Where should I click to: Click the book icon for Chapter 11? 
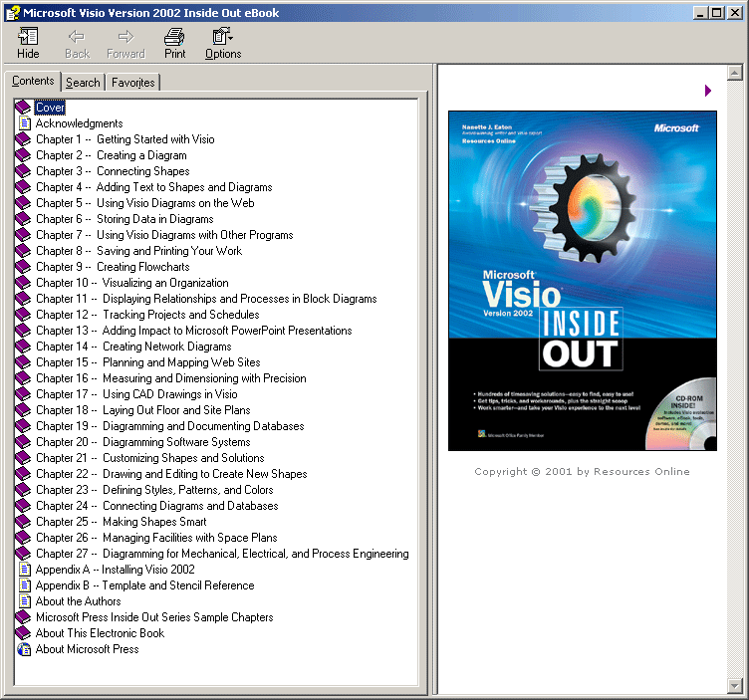click(x=23, y=299)
